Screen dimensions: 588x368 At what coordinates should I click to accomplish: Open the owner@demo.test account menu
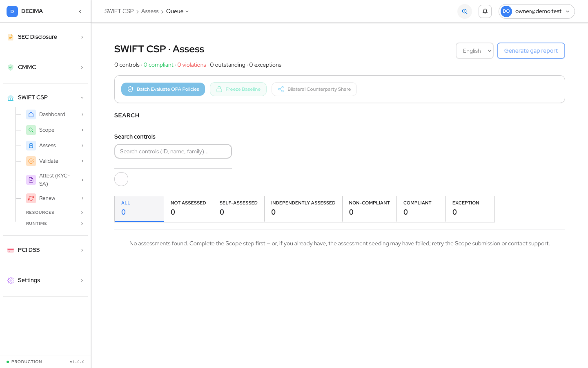point(537,11)
